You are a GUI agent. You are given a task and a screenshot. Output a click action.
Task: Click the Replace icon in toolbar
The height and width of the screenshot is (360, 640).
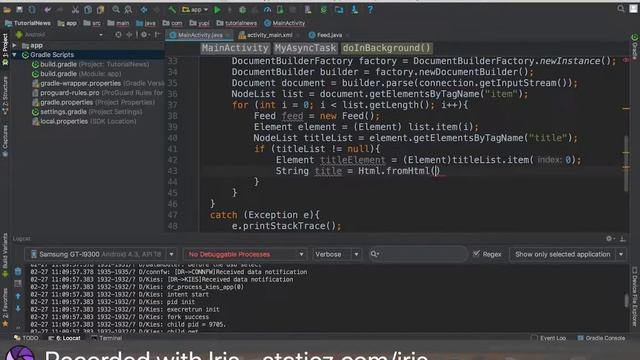128,9
